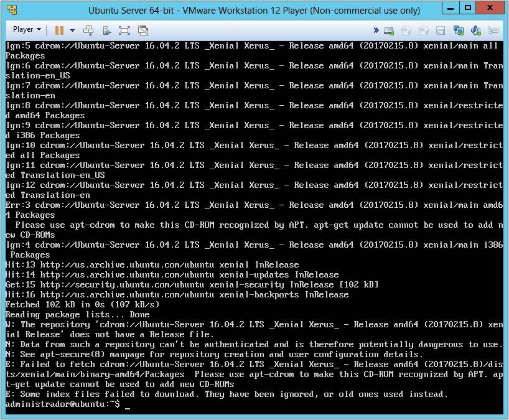Click the printer device icon
This screenshot has width=509, height=420.
pyautogui.click(x=493, y=30)
